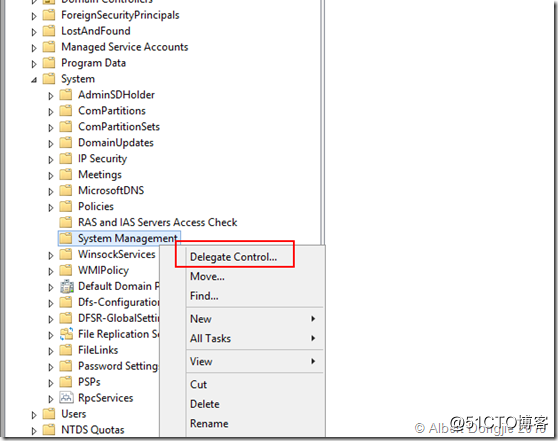Open the New submenu

pyautogui.click(x=255, y=319)
